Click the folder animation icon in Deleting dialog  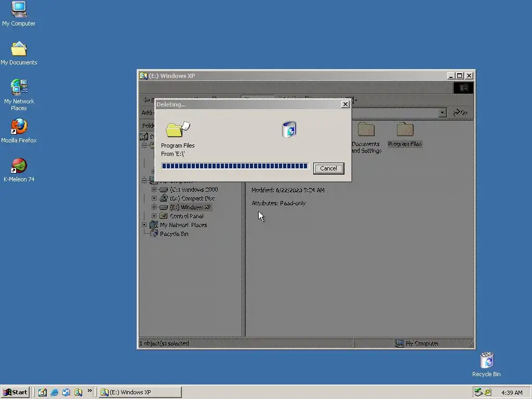[x=178, y=129]
